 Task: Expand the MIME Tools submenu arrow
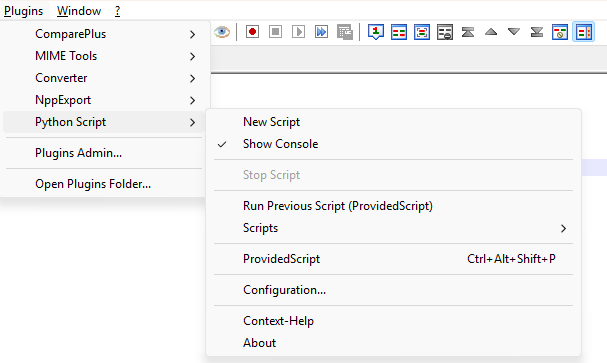pyautogui.click(x=192, y=57)
